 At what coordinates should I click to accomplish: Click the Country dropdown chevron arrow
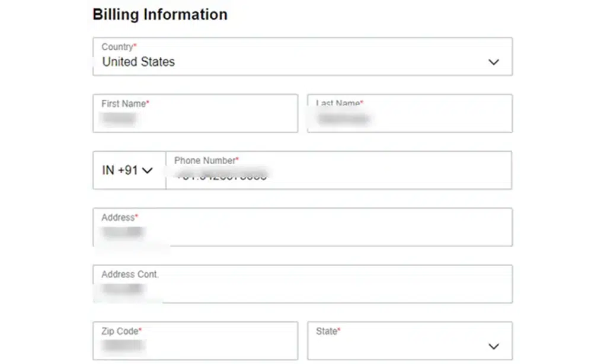(493, 61)
